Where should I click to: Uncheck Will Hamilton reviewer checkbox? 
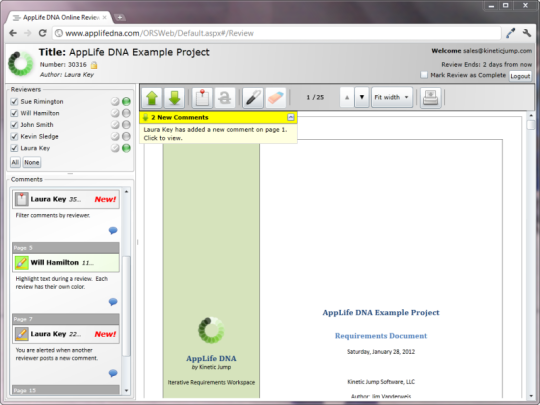click(x=14, y=113)
